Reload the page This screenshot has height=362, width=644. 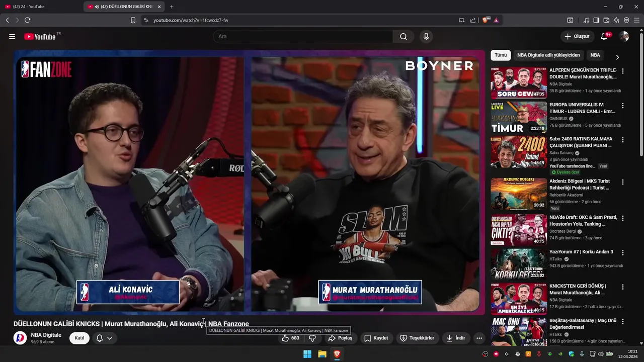tap(27, 20)
